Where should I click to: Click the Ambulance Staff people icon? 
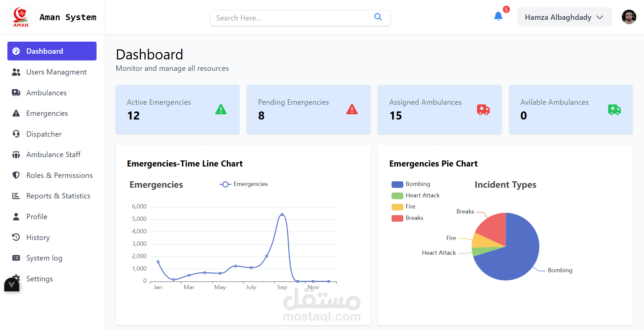click(16, 154)
